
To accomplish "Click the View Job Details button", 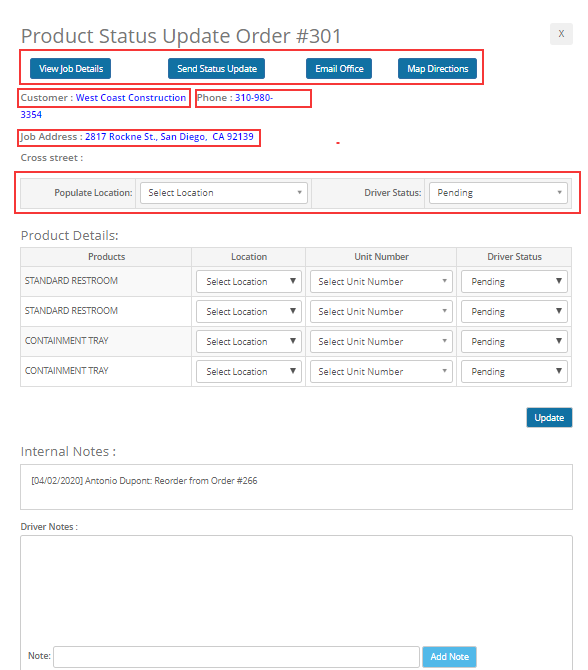I will (71, 69).
